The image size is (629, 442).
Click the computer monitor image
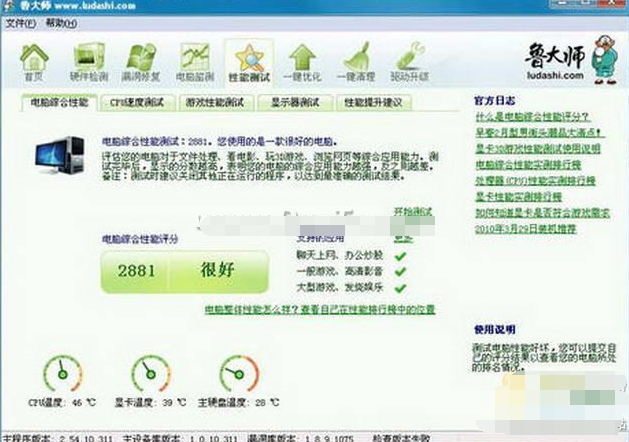point(60,155)
